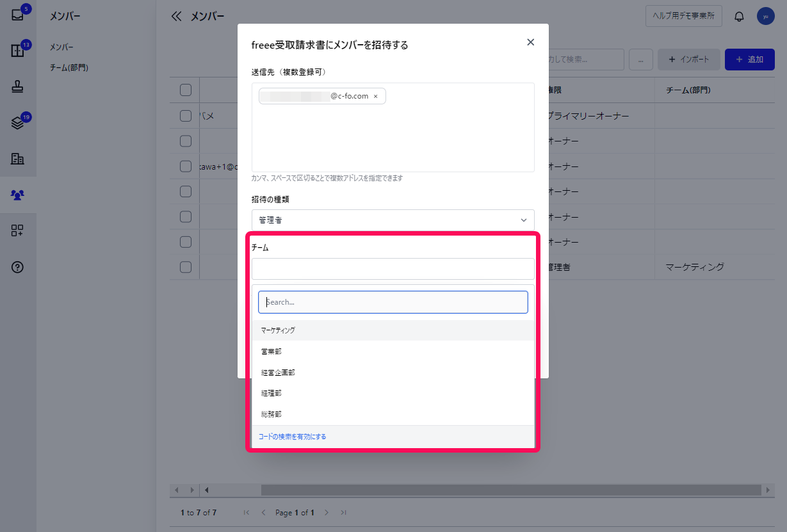Image resolution: width=787 pixels, height=532 pixels.
Task: Click the ヘルプ用デモ事業所 button
Action: tap(684, 17)
